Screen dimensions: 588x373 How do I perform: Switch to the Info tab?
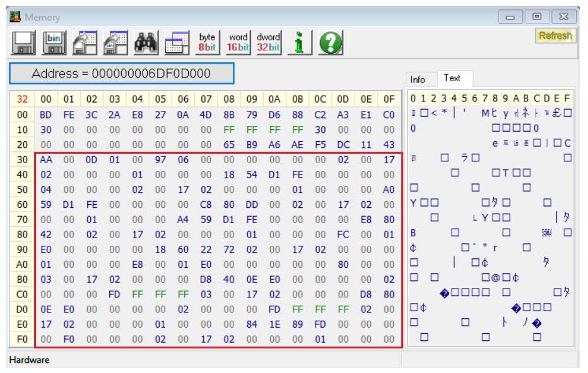coord(418,79)
